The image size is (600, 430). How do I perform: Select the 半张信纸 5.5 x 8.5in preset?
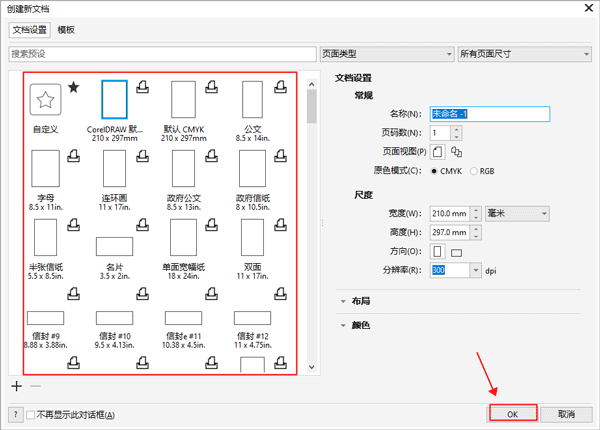coord(45,237)
